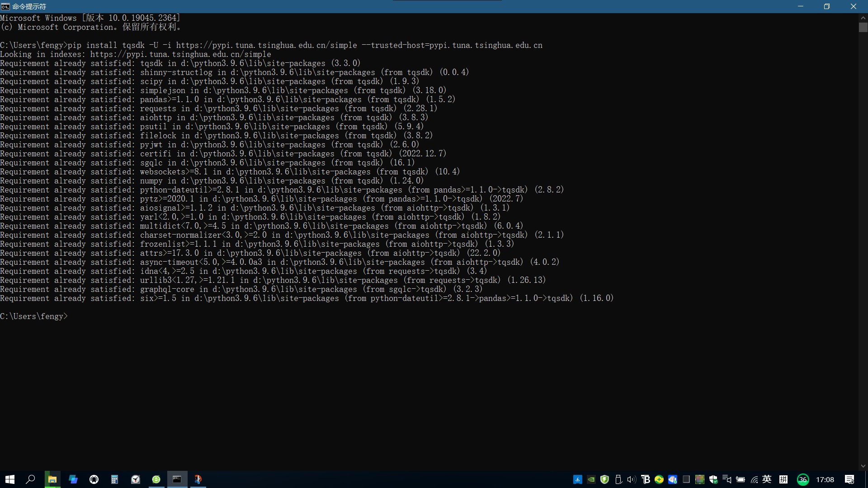
Task: Click the Command Prompt title bar icon
Action: point(5,6)
